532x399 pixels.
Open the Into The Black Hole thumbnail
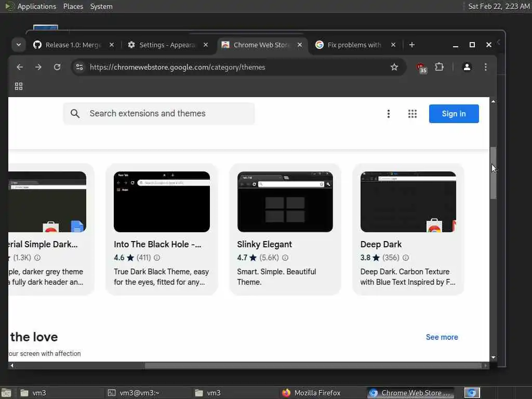click(162, 202)
